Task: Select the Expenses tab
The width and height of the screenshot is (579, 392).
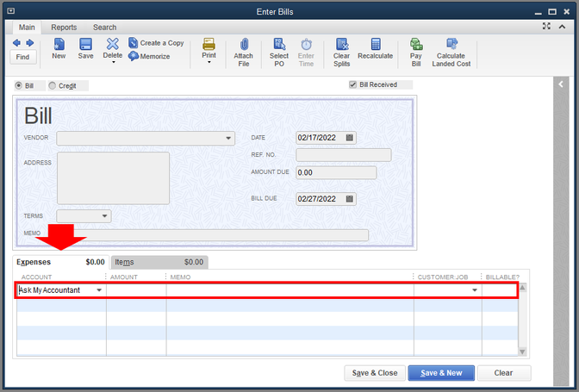Action: tap(61, 262)
